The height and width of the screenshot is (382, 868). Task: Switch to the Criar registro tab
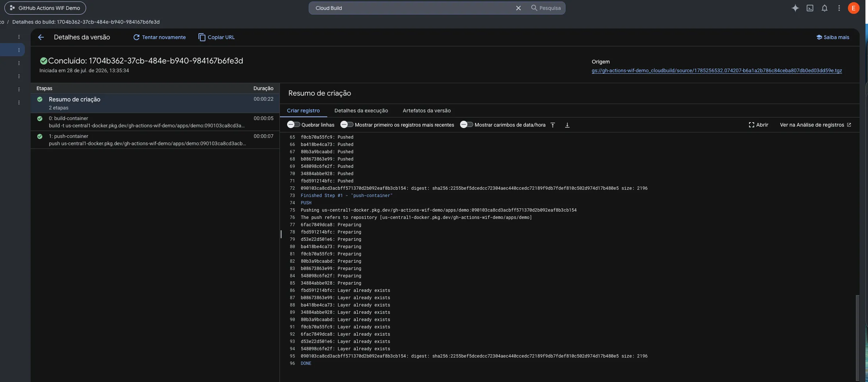[x=303, y=111]
